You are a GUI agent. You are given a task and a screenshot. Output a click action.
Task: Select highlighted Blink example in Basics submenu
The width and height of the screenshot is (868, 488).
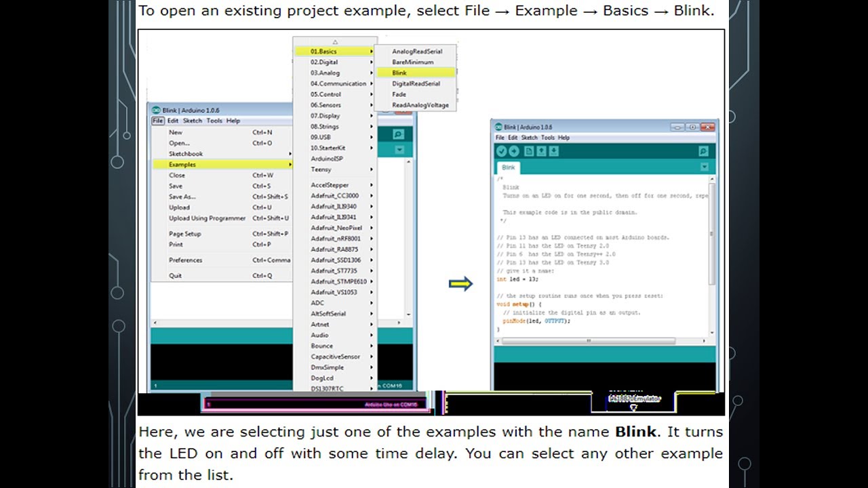click(x=416, y=73)
